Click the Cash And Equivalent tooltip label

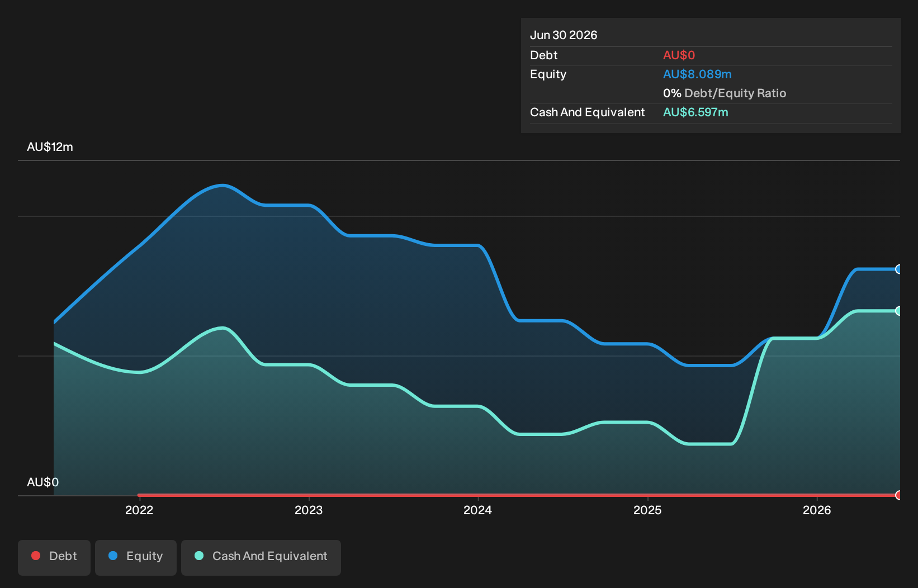[x=587, y=112]
